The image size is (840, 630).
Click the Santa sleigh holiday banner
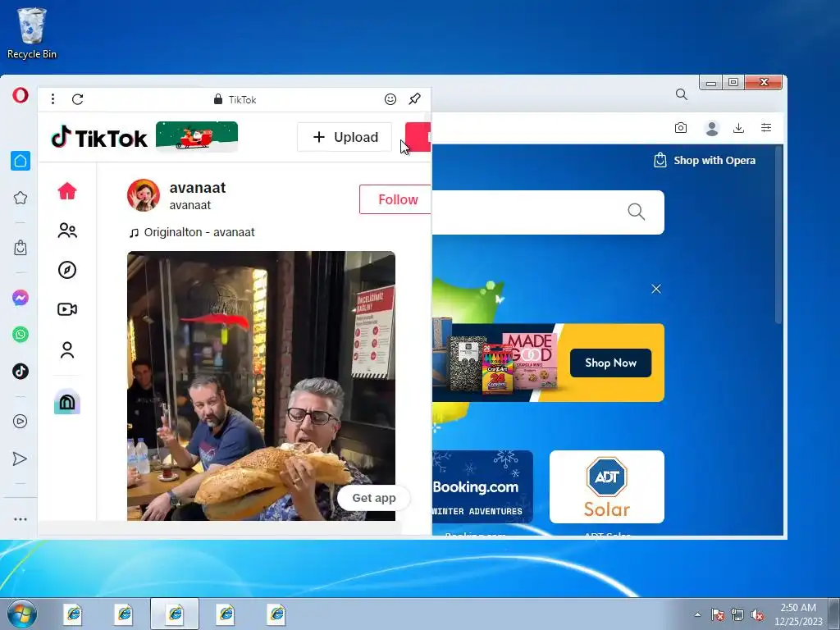tap(197, 136)
